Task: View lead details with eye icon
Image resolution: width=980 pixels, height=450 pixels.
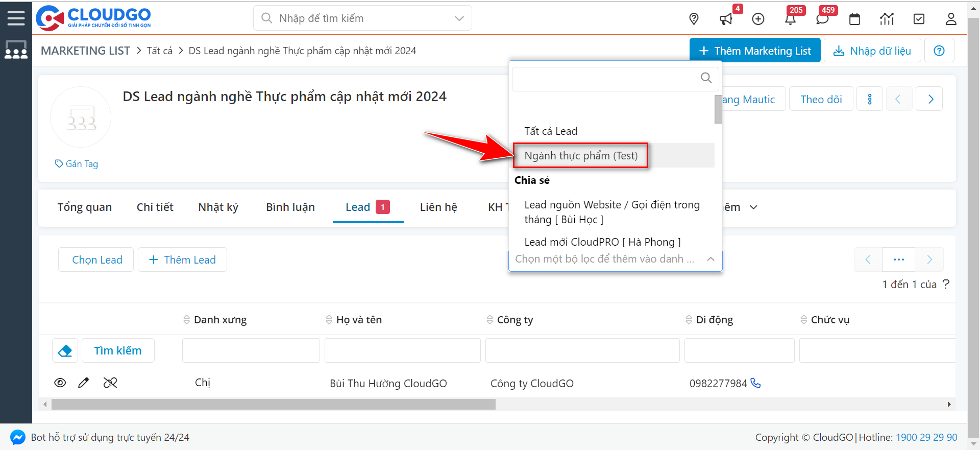Action: [x=60, y=383]
